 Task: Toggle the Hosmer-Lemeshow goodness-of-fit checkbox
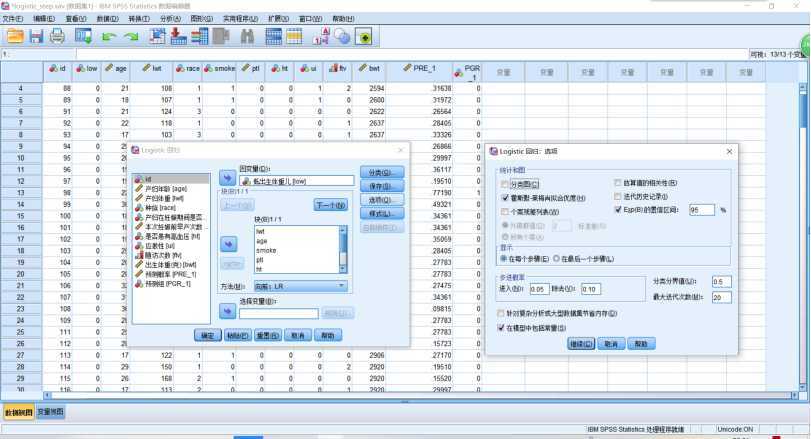(x=505, y=198)
